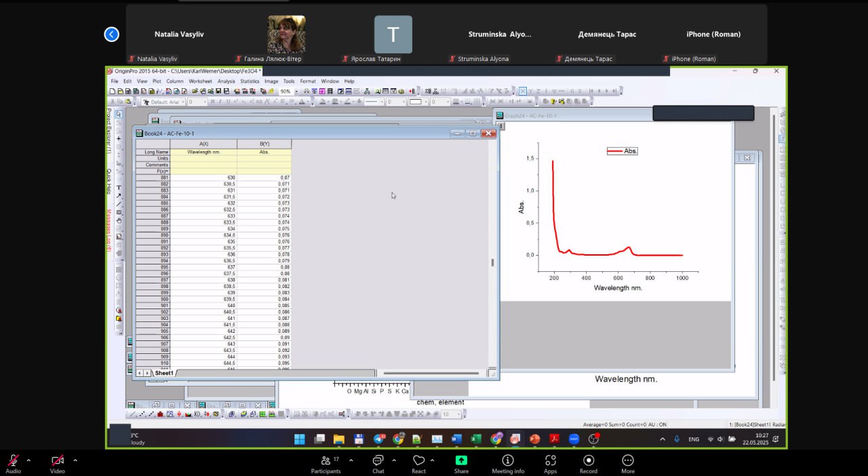Viewport: 868px width, 476px height.
Task: Start camera with Video button
Action: tap(58, 464)
